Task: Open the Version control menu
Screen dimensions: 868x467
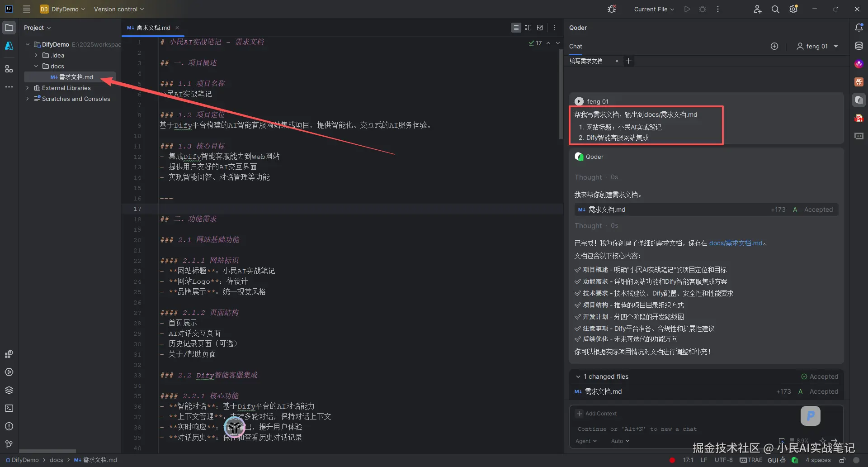Action: click(x=118, y=9)
